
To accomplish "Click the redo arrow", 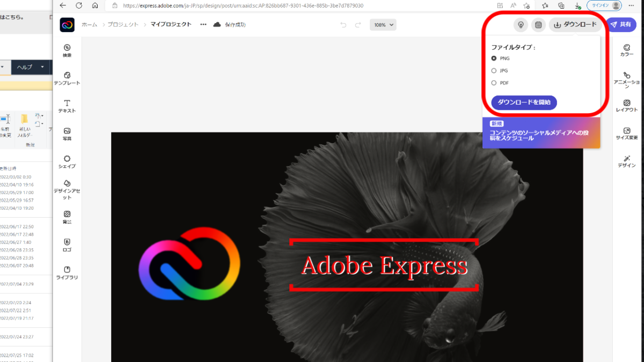I will pos(358,25).
